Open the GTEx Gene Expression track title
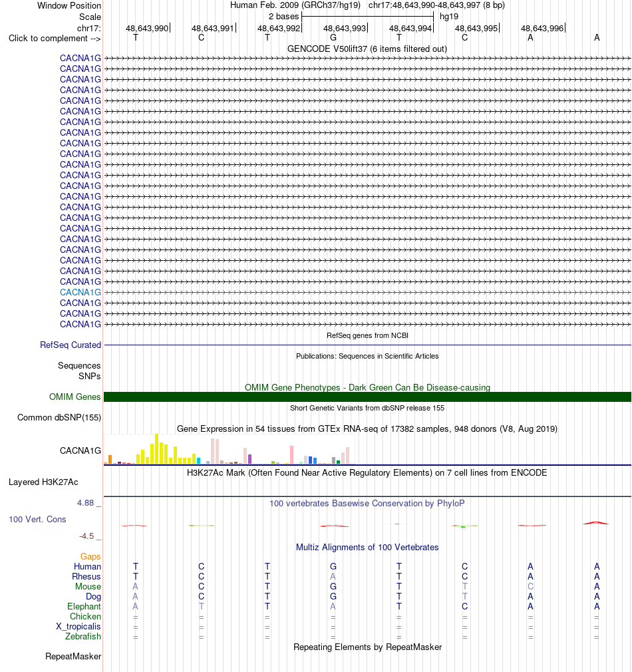This screenshot has width=632, height=672. point(367,429)
